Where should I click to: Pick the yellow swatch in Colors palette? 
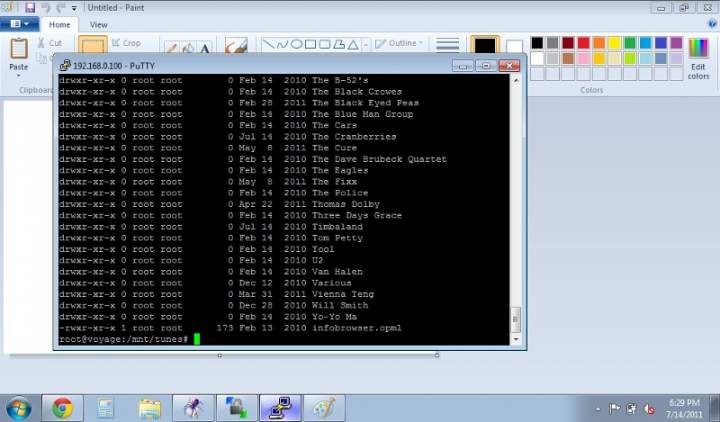(614, 43)
